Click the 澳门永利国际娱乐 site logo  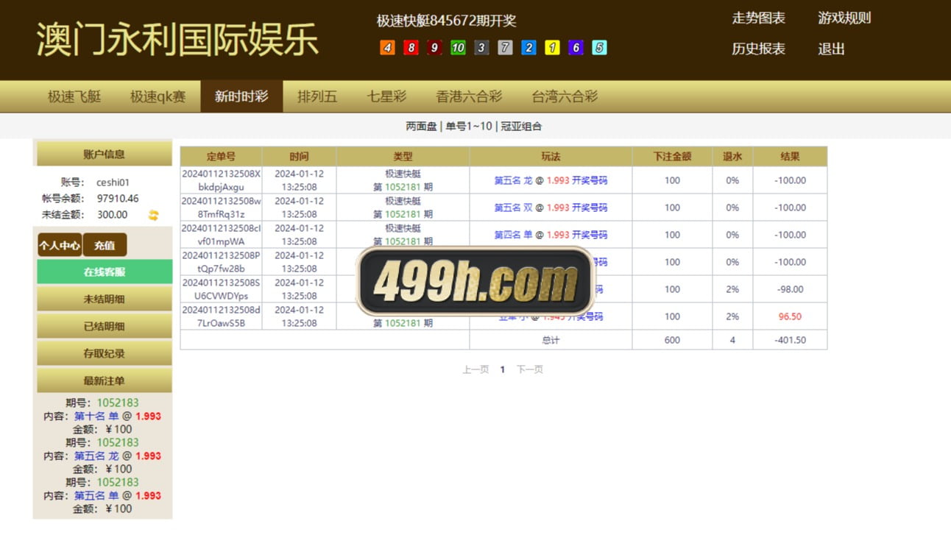point(177,40)
